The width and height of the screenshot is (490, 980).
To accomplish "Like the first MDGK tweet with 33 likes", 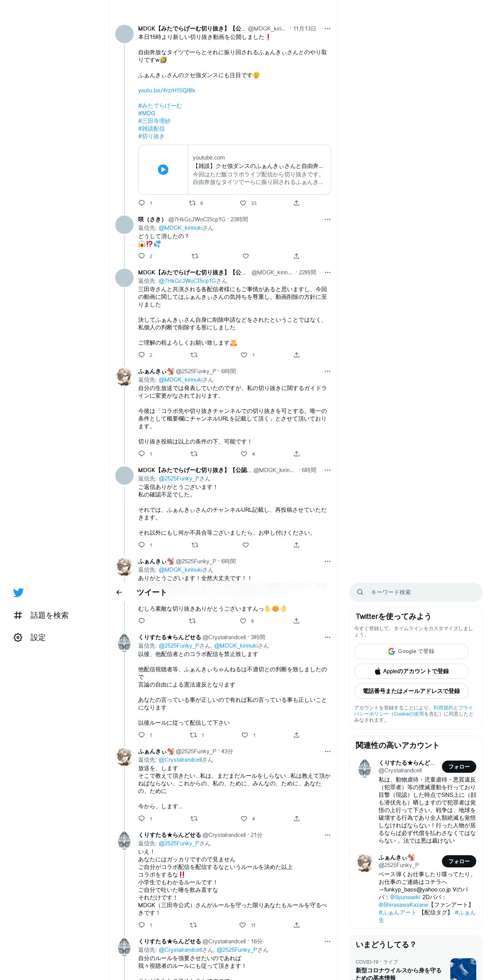I will pyautogui.click(x=243, y=203).
